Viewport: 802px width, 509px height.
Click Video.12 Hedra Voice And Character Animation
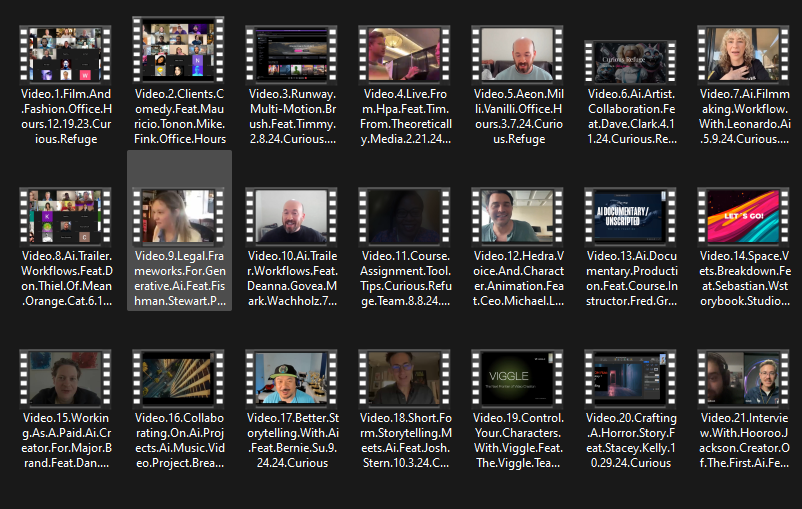tap(518, 216)
